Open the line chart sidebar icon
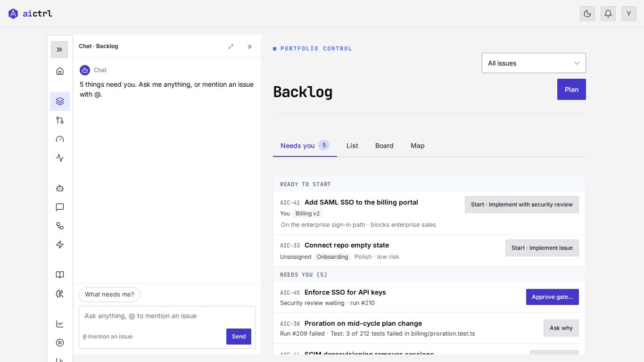The height and width of the screenshot is (362, 644). [x=60, y=324]
